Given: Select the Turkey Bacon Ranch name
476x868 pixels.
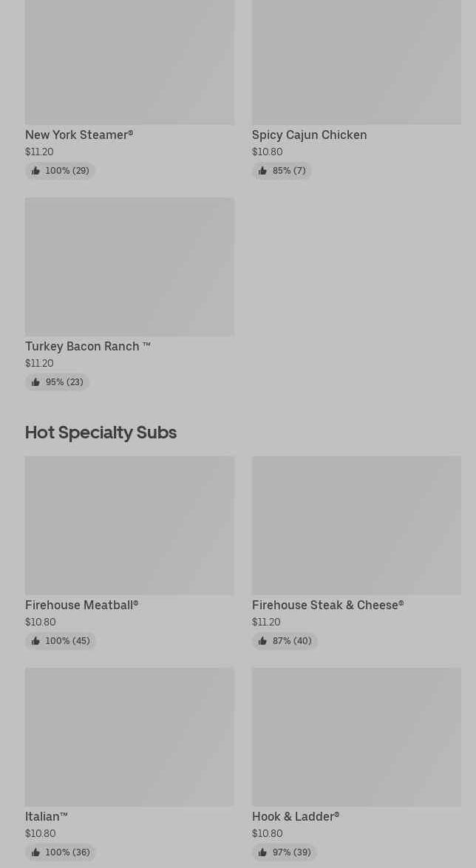Looking at the screenshot, I should point(87,346).
